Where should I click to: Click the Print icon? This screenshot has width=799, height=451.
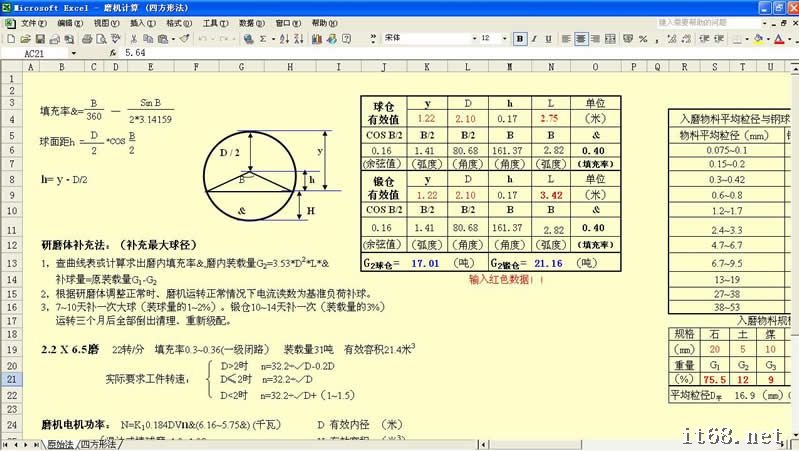(87, 38)
